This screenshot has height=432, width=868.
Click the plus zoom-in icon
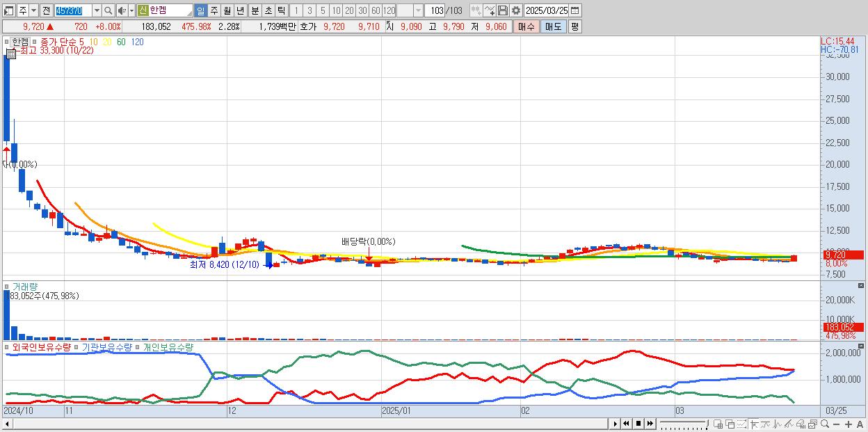pyautogui.click(x=849, y=424)
